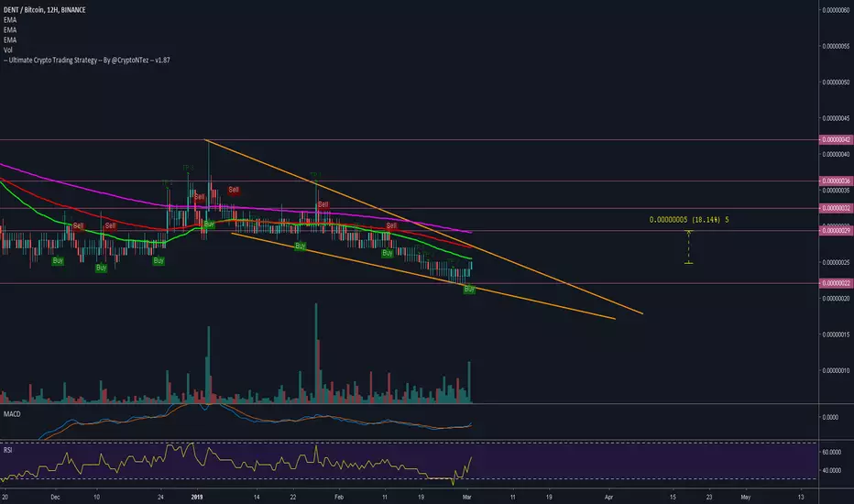Select the highlighted 0.00000032 price level label

pos(836,208)
